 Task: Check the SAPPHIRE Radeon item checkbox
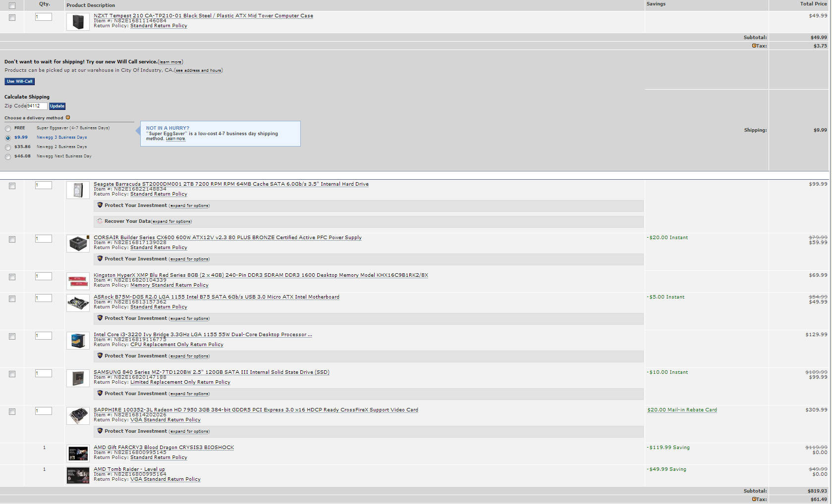12,411
